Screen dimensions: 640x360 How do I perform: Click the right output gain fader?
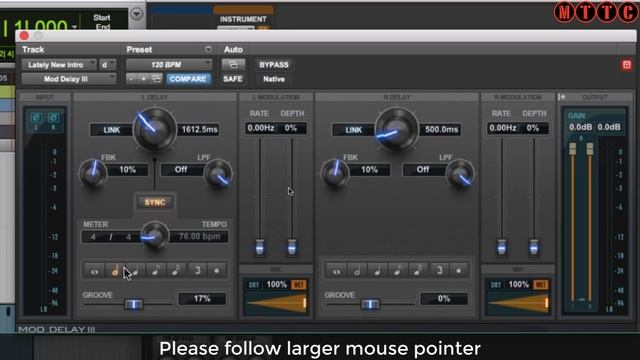590,149
